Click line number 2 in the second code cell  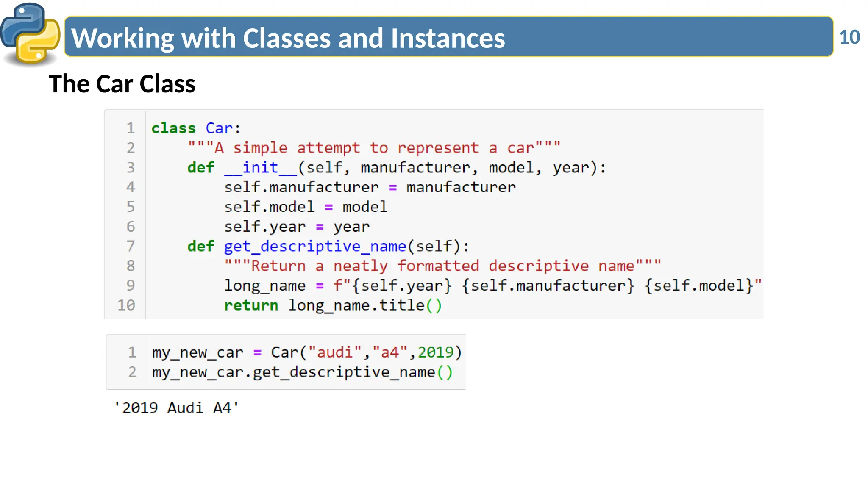pyautogui.click(x=132, y=372)
